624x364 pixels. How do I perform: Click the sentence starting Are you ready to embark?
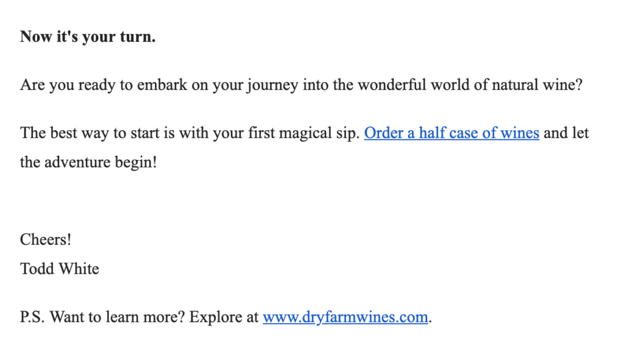[301, 85]
